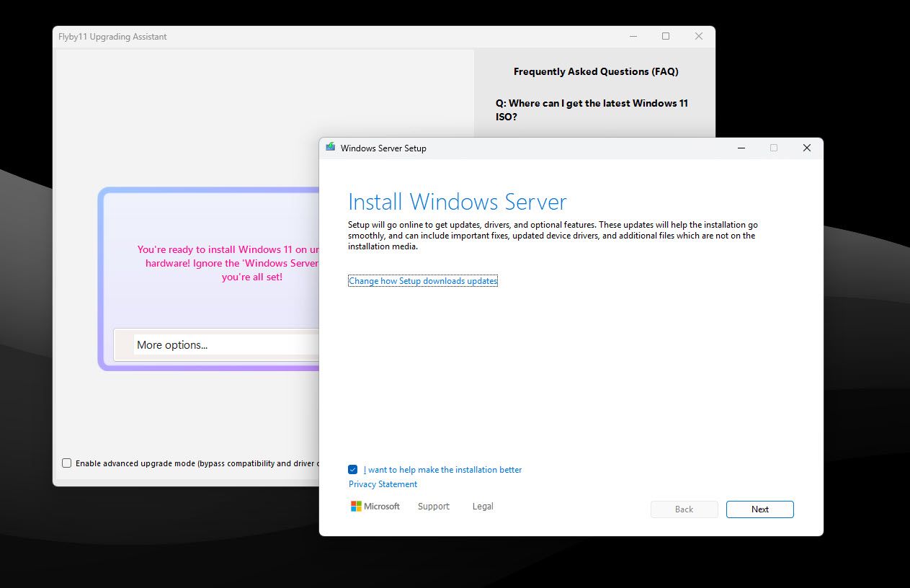Viewport: 910px width, 588px height.
Task: Click the Microsoft logo in setup footer
Action: pyautogui.click(x=375, y=507)
